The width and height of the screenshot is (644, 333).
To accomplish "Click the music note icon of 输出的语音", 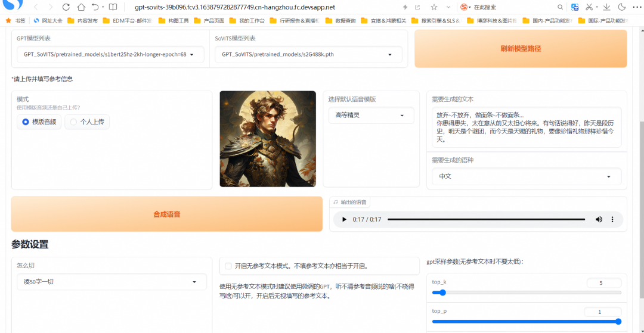I will pos(336,202).
